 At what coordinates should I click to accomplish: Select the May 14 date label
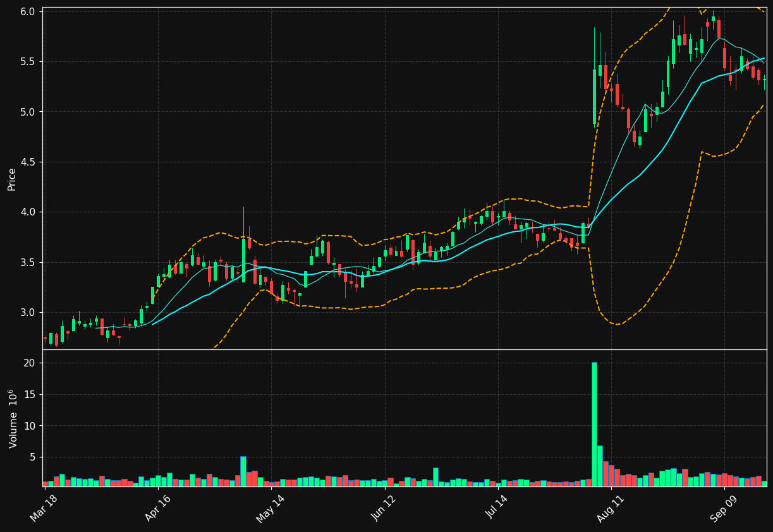point(271,508)
